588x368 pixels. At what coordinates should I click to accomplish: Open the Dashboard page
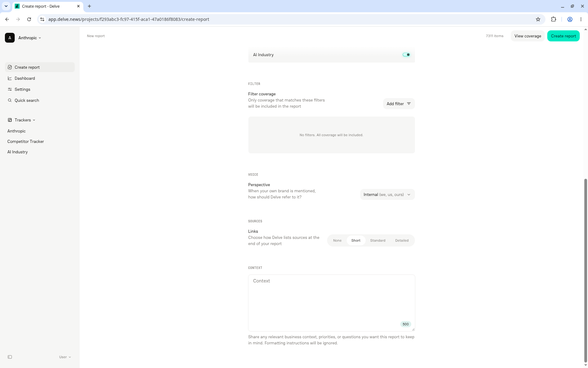40,78
